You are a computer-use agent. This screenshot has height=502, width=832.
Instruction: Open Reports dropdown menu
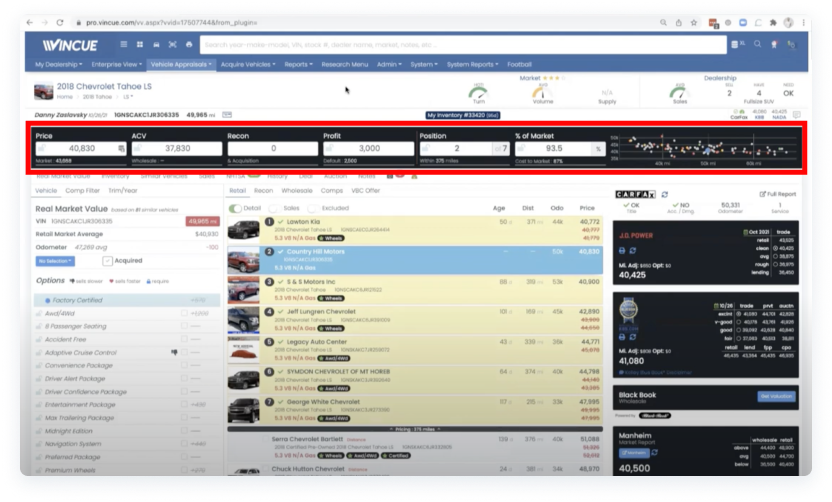[298, 64]
